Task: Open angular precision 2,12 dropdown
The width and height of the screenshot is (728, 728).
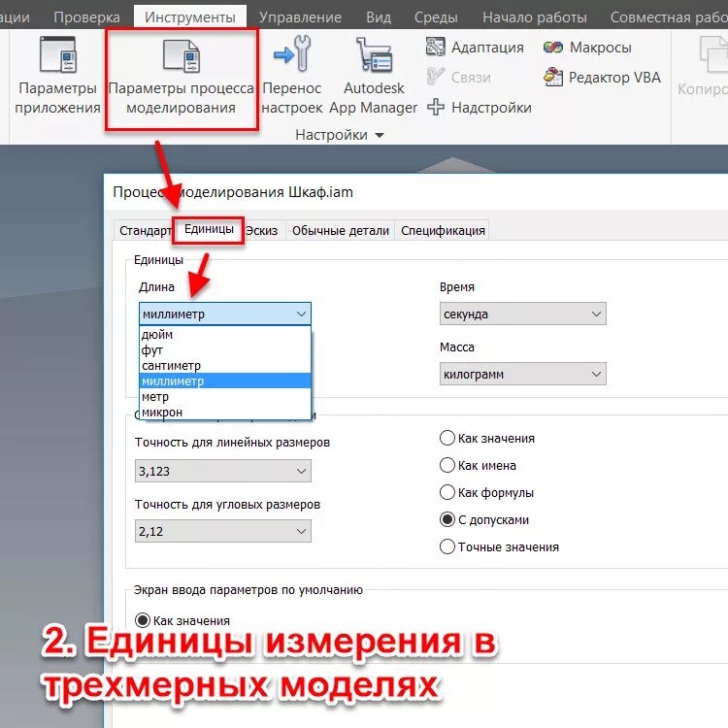Action: [x=223, y=531]
